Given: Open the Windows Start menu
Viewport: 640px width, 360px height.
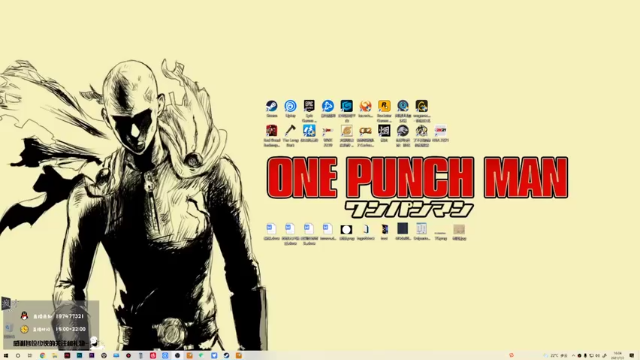Looking at the screenshot, I should tap(6, 356).
